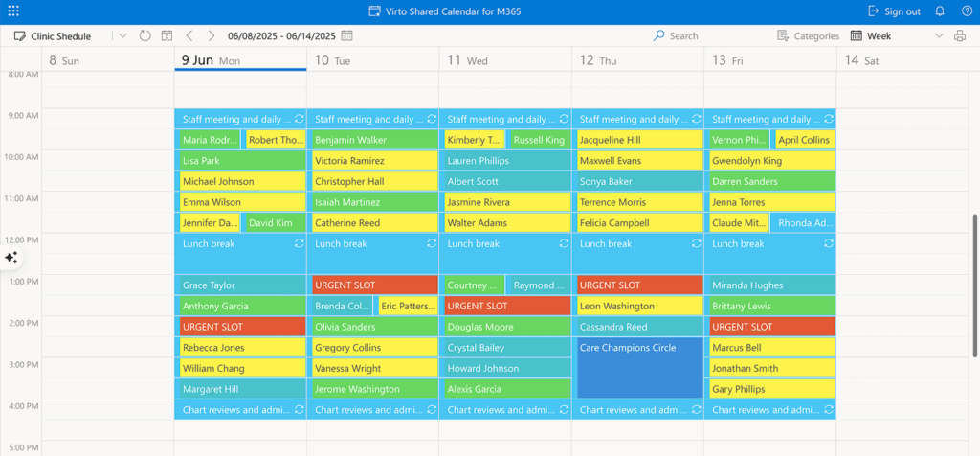Viewport: 980px width, 456px height.
Task: Open the Rhonda Ad... appointment
Action: pos(803,222)
